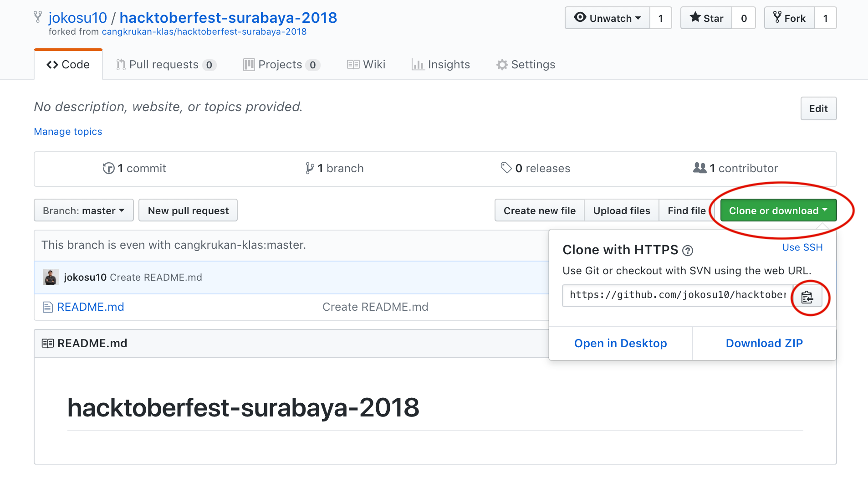Screen dimensions: 868x483
Task: Open the Settings tab
Action: (526, 65)
